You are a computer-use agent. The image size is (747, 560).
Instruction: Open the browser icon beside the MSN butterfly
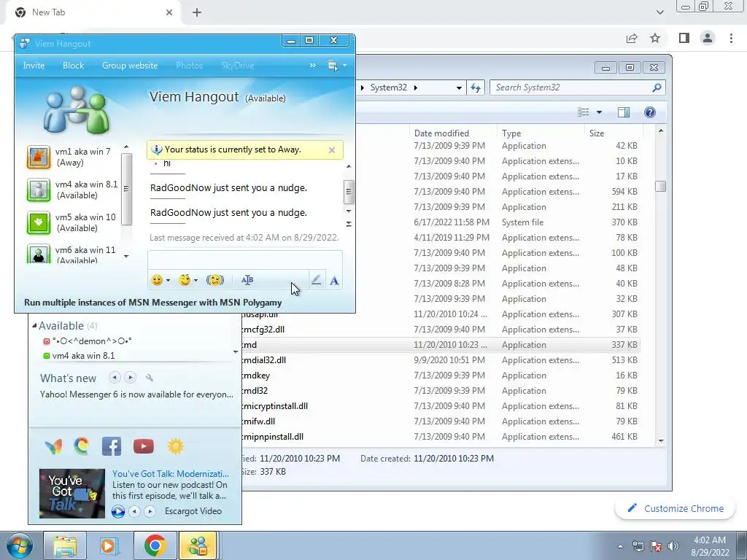point(82,446)
